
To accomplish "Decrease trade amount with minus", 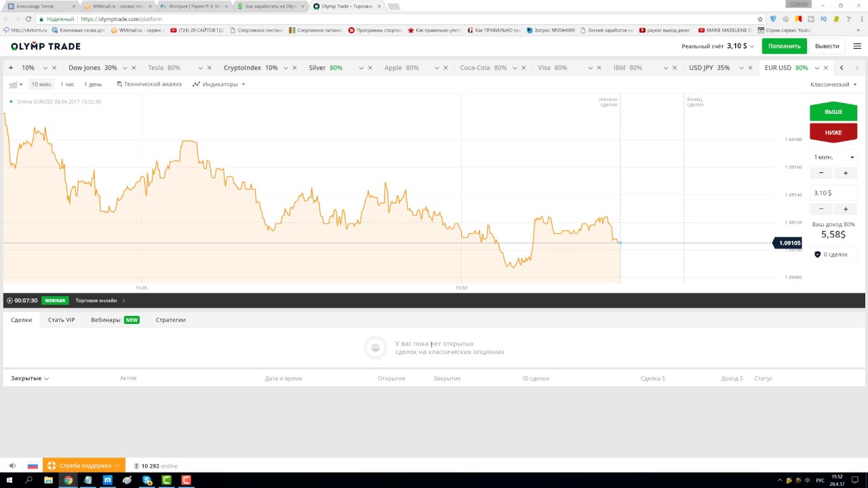I will click(821, 209).
